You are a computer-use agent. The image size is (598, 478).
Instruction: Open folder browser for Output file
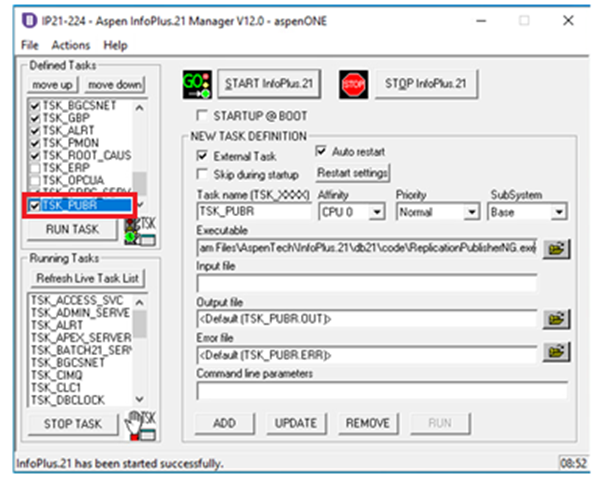tap(556, 319)
